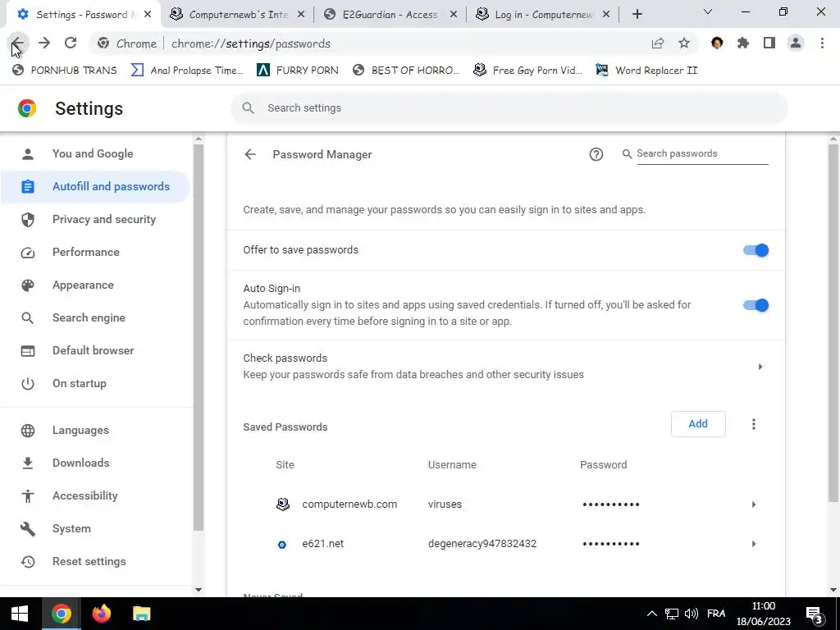Click the Password Manager back arrow

[250, 154]
